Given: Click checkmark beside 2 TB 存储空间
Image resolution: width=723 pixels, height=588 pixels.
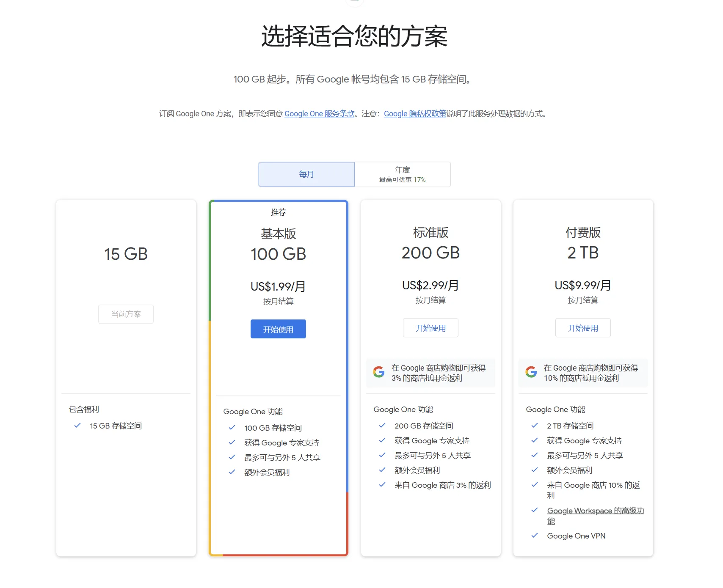Looking at the screenshot, I should (535, 426).
